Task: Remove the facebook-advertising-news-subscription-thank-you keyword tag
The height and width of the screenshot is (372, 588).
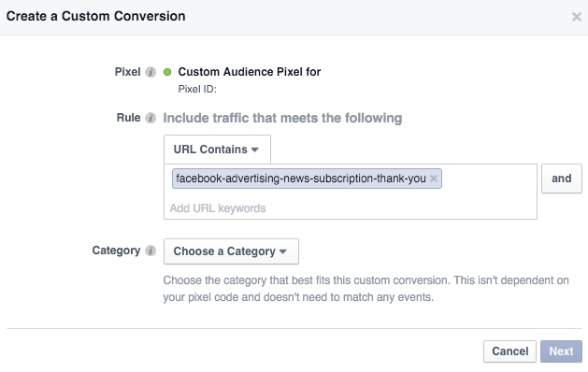Action: point(434,179)
